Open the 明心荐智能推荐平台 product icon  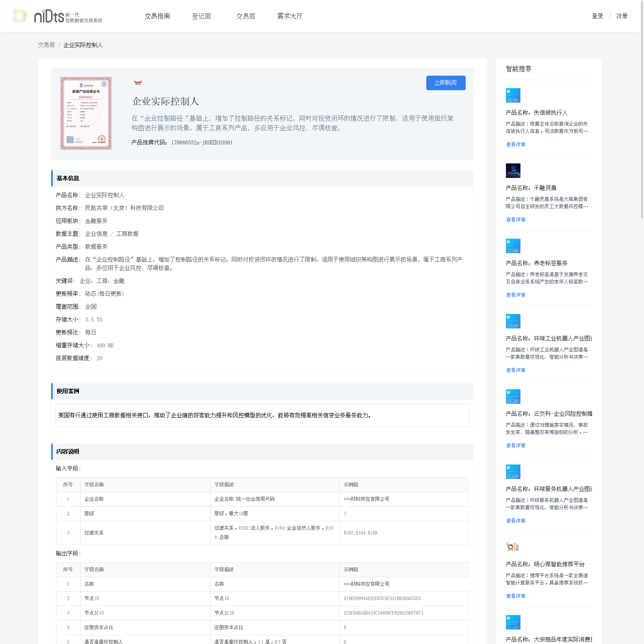[513, 547]
